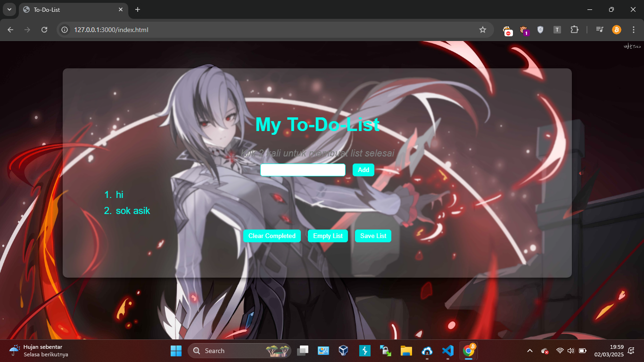The image size is (644, 362).
Task: Open the clock and date panel
Action: pos(609,351)
